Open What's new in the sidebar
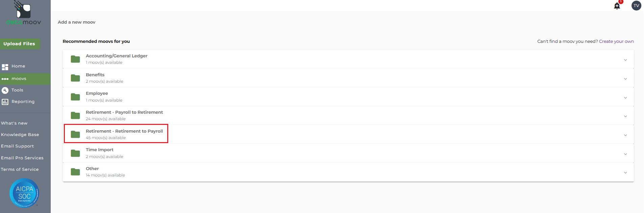Viewport: 644px width, 213px height. pos(14,123)
